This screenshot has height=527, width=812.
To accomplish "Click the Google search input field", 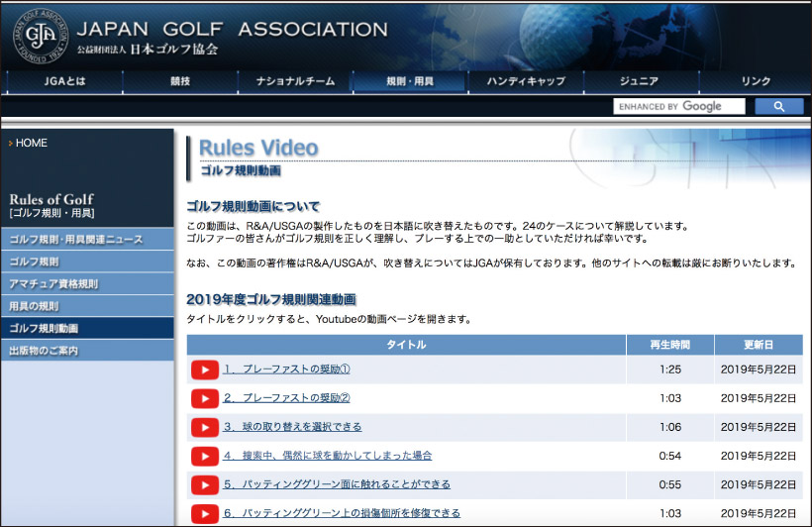I will (678, 106).
